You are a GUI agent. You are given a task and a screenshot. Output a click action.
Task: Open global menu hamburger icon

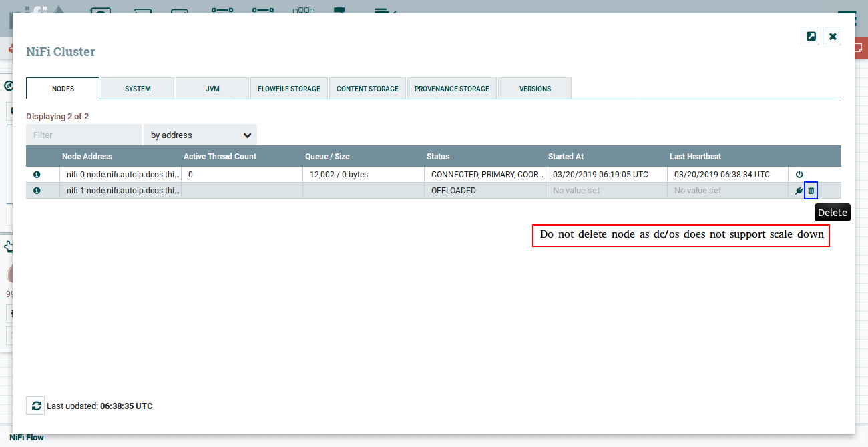pyautogui.click(x=847, y=17)
